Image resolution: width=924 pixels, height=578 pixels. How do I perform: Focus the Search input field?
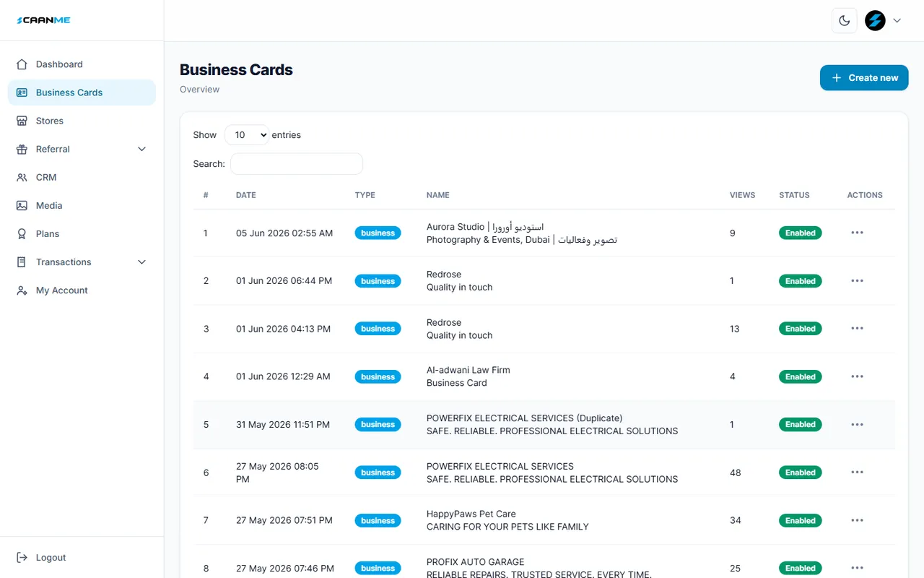pyautogui.click(x=297, y=164)
